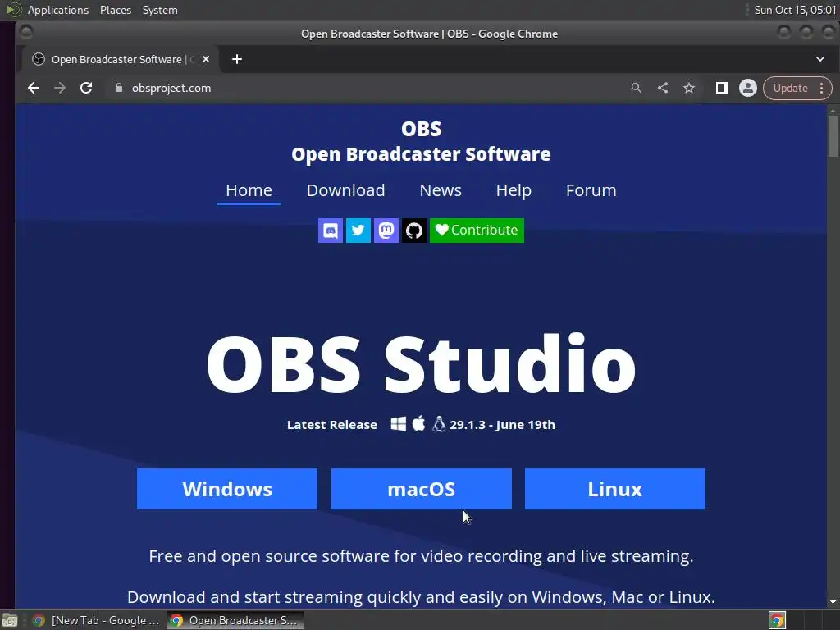Click the show desktop icon in bottom panel
Viewport: 840px width, 630px height.
point(10,620)
